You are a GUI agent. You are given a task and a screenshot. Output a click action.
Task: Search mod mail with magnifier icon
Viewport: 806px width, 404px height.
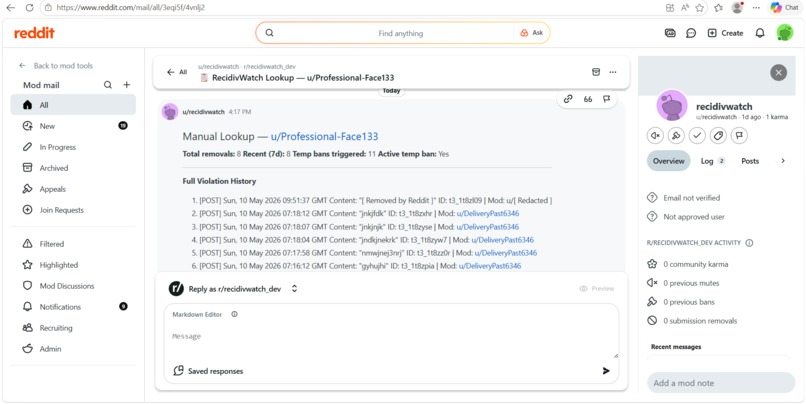click(108, 85)
